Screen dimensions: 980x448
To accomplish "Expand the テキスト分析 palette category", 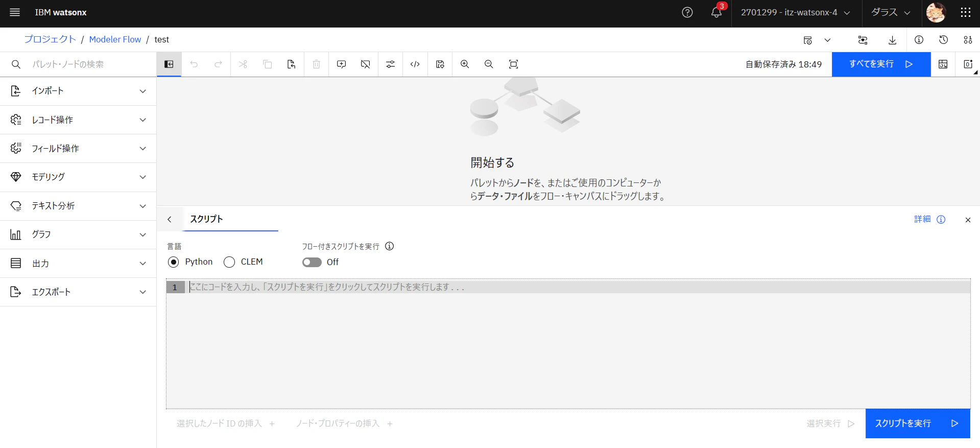I will click(78, 206).
